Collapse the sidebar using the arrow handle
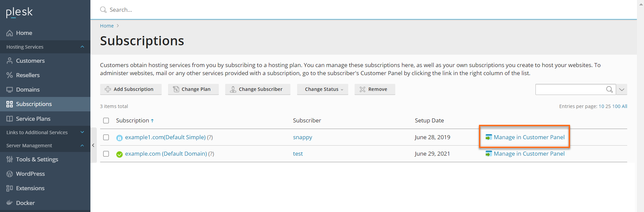The width and height of the screenshot is (644, 212). tap(93, 145)
